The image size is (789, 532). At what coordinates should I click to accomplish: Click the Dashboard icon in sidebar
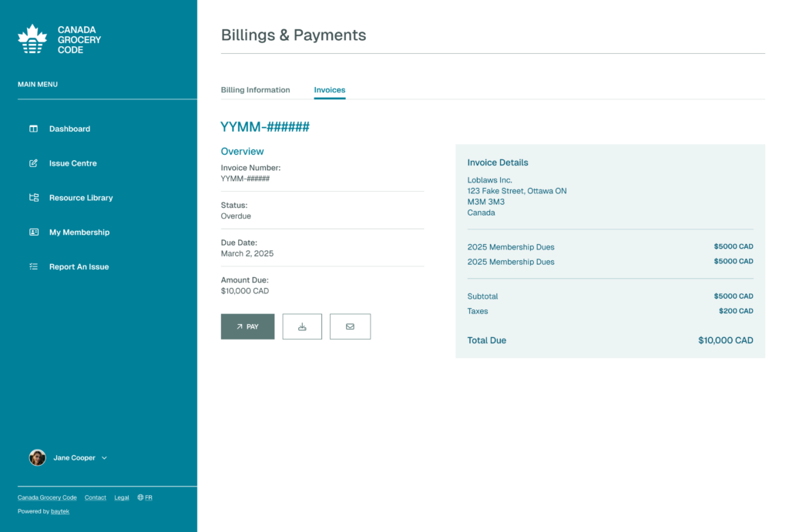point(34,129)
